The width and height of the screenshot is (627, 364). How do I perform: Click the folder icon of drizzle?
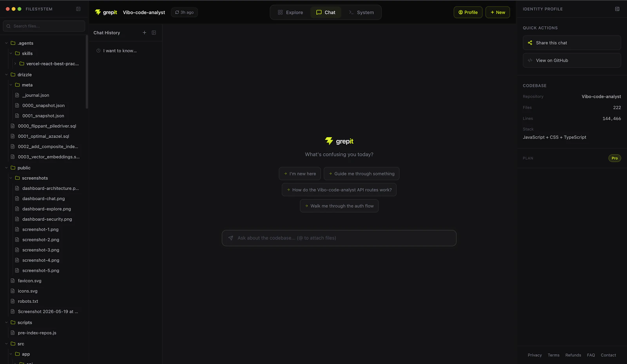[13, 74]
